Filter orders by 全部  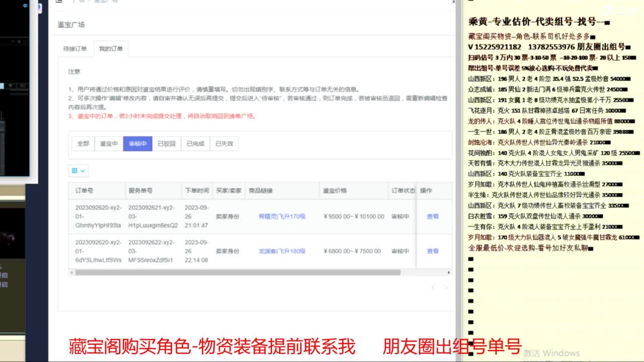[83, 144]
